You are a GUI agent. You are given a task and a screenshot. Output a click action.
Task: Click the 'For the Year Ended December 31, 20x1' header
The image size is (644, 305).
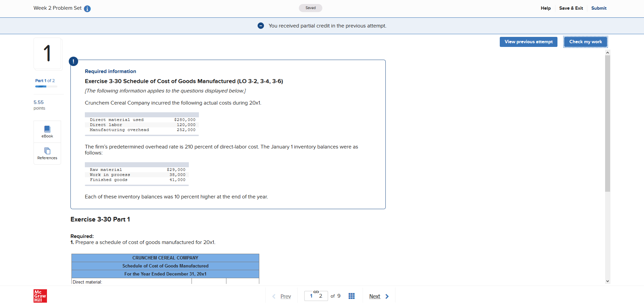point(165,274)
